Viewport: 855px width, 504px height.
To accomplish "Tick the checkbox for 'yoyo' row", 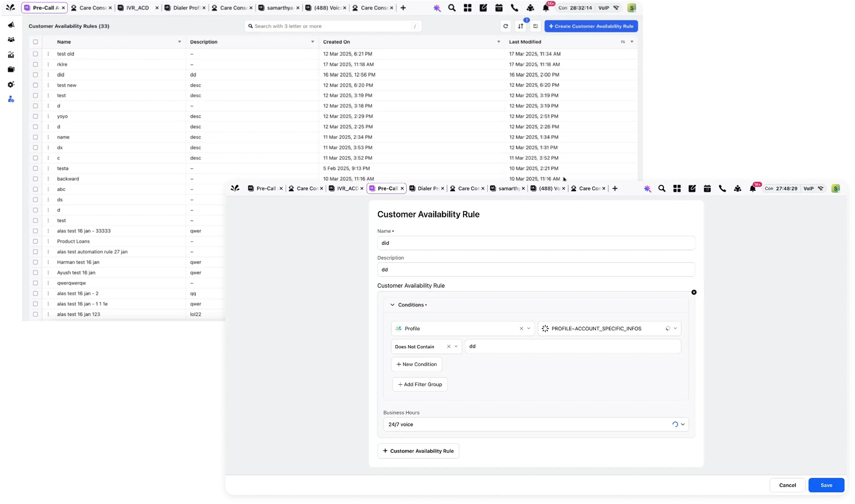I will pyautogui.click(x=35, y=116).
